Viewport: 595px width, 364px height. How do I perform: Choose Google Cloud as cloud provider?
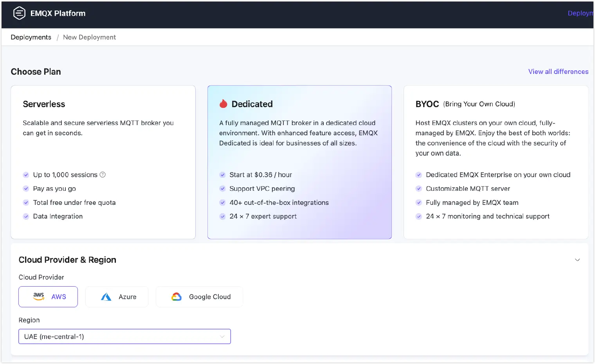click(199, 297)
